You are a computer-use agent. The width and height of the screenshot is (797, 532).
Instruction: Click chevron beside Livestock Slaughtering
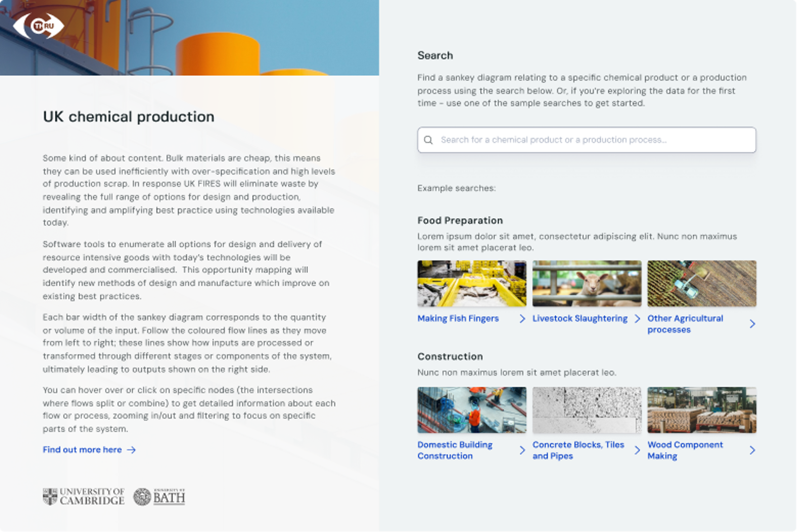637,319
